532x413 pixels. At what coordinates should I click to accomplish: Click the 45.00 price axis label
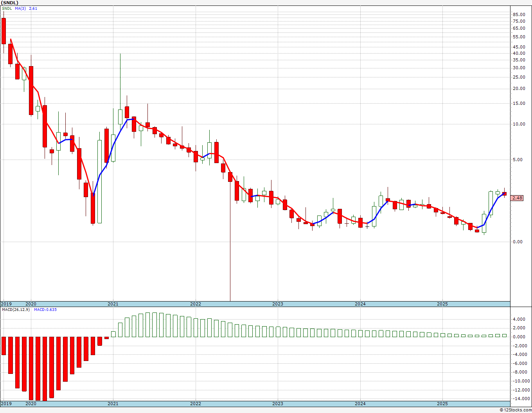pos(519,47)
